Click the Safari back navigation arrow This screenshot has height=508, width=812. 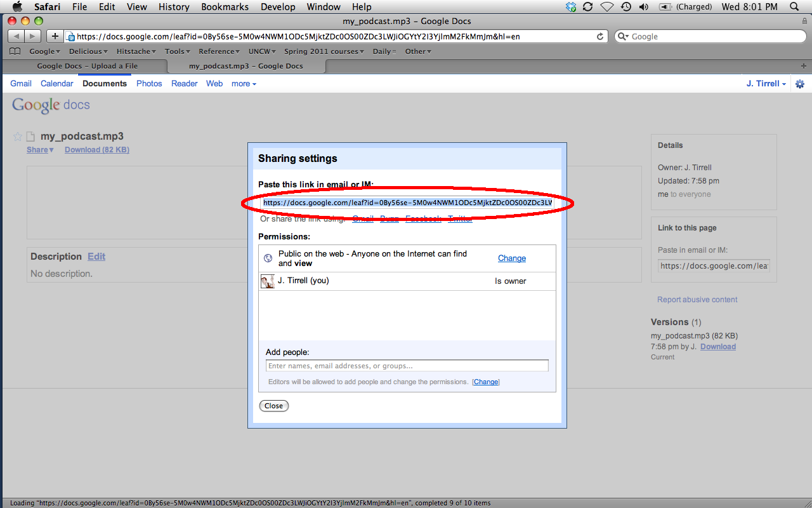(x=16, y=36)
